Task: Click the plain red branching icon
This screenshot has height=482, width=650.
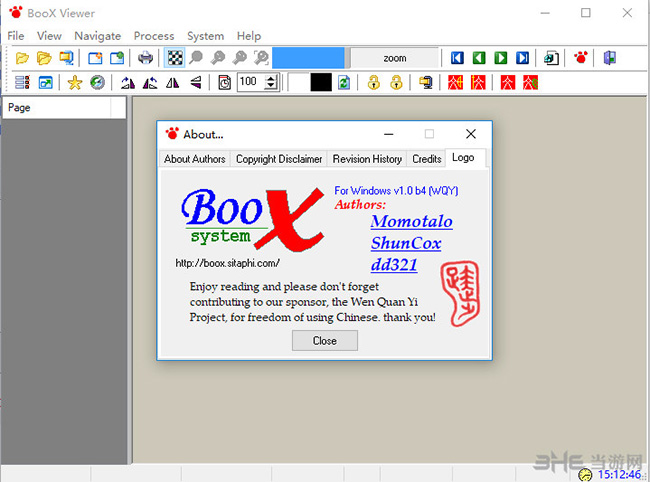Action: [508, 82]
